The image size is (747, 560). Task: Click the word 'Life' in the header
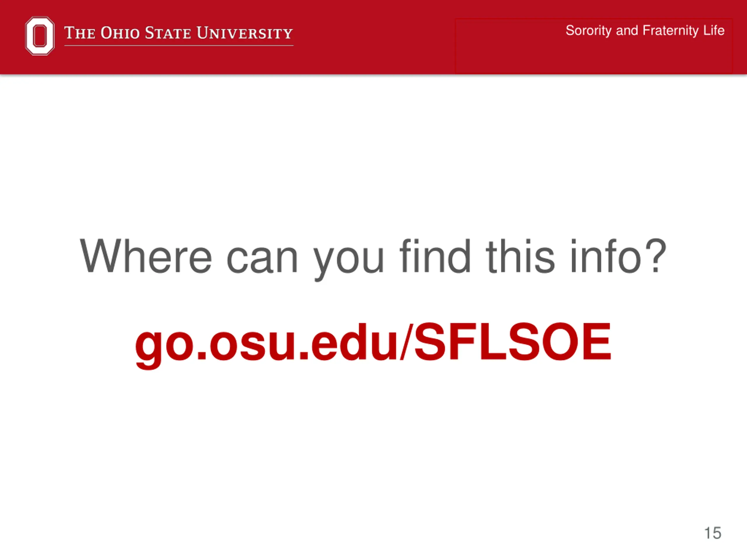[714, 30]
